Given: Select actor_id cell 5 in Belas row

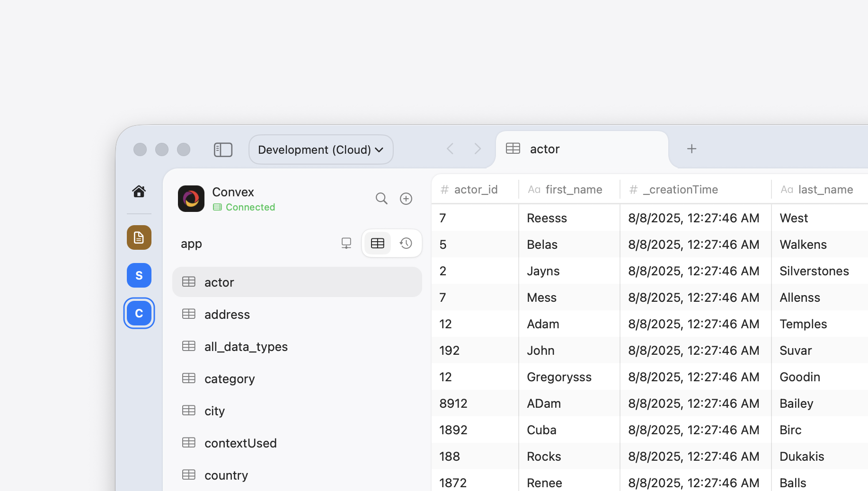Looking at the screenshot, I should [475, 245].
